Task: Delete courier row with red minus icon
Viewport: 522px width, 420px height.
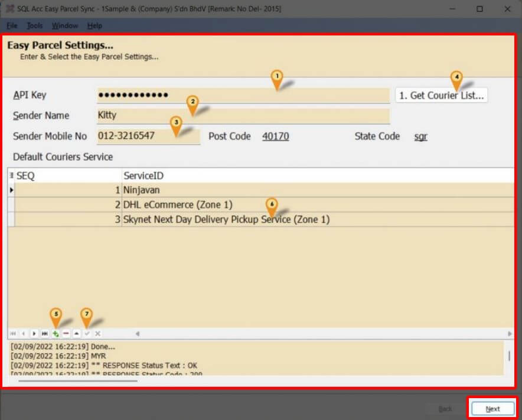Action: [66, 333]
